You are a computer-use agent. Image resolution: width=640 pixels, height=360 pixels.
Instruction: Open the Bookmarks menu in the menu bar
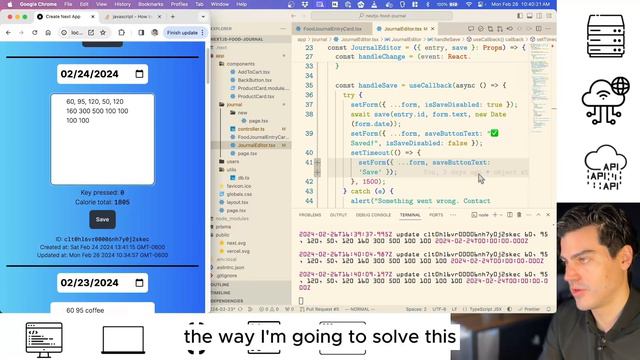pos(151,4)
